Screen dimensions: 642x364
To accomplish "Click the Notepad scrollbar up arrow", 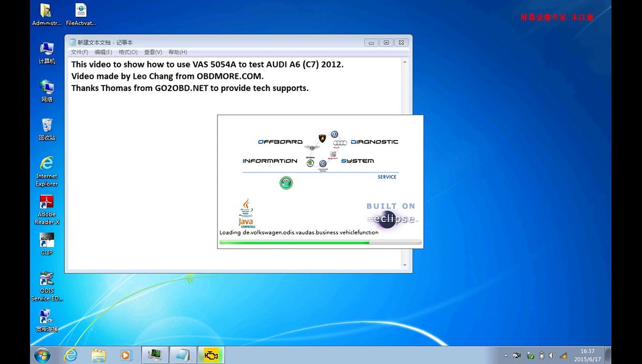I will 404,62.
